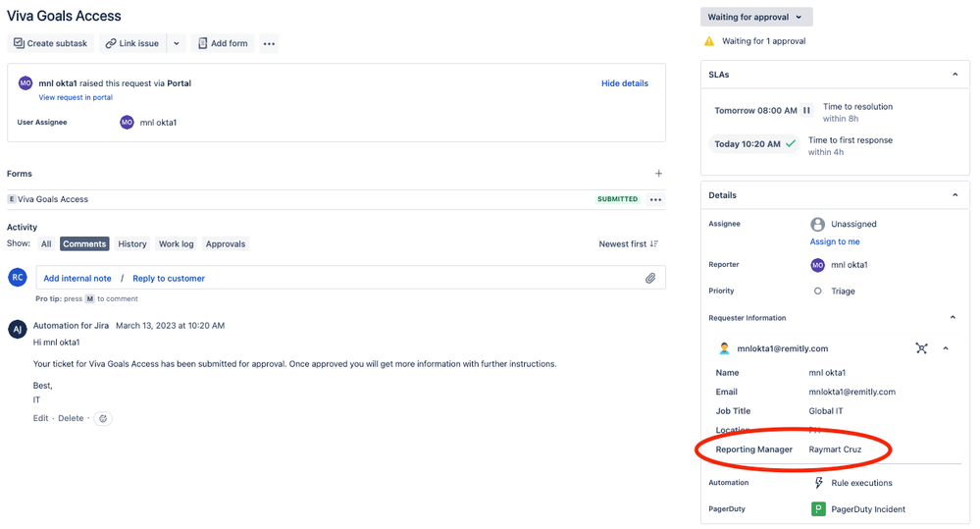Switch to the History tab

pyautogui.click(x=131, y=243)
